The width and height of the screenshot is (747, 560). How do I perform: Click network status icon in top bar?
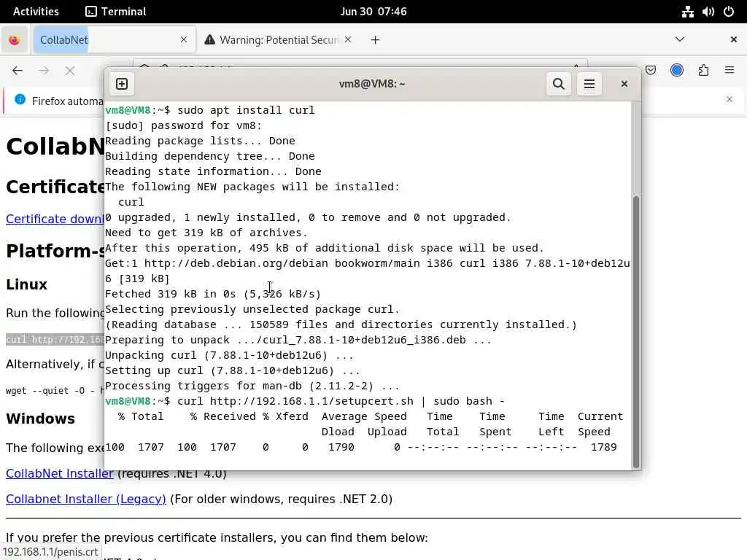[687, 12]
